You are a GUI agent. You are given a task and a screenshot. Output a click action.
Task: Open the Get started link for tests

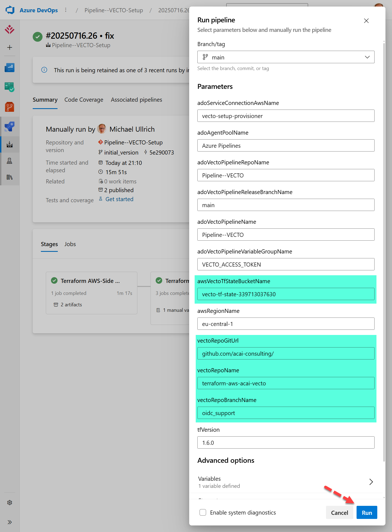[x=119, y=199]
